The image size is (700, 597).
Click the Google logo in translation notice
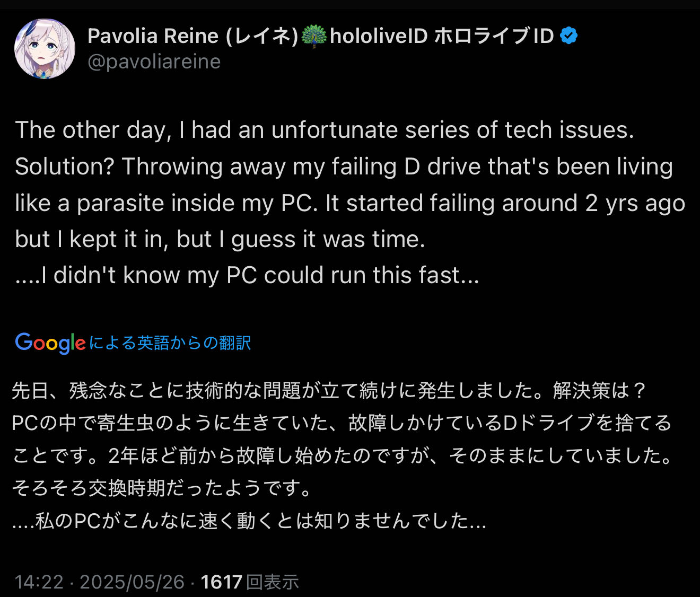pos(50,343)
